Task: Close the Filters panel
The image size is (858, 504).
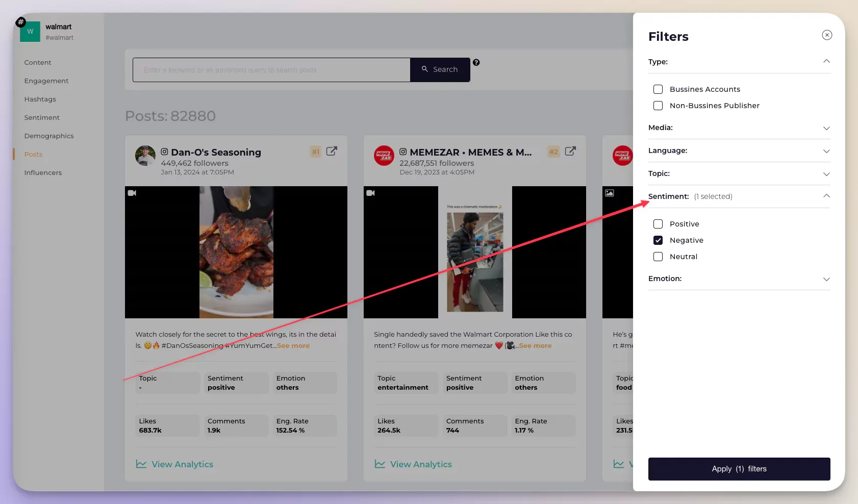Action: click(827, 35)
